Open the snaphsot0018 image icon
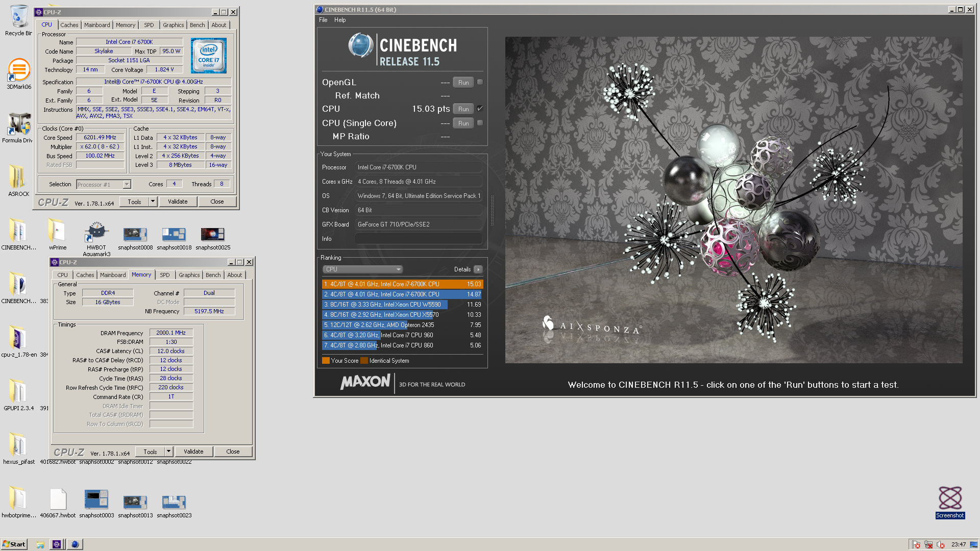 tap(174, 234)
